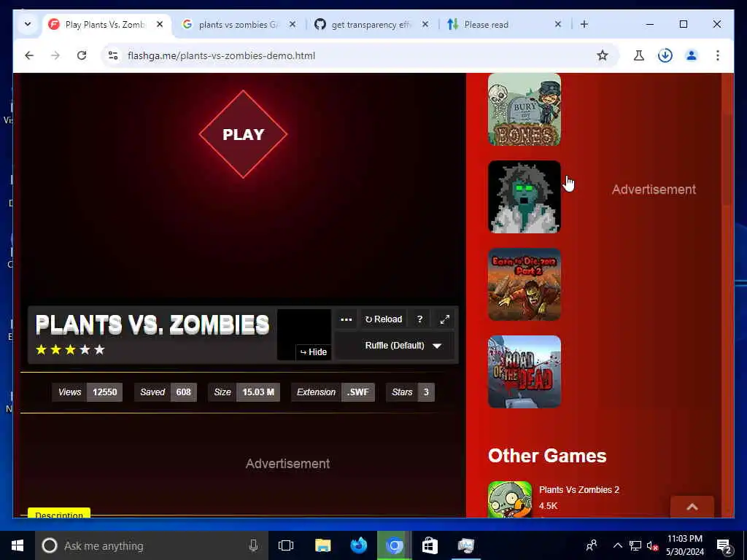Screen dimensions: 747x560
Task: Click the muted volume tray icon
Action: click(x=652, y=546)
